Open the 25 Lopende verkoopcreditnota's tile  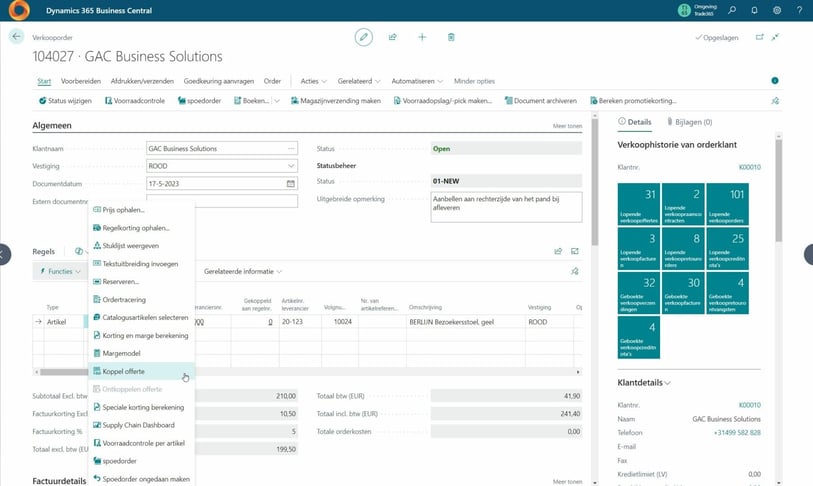point(727,248)
